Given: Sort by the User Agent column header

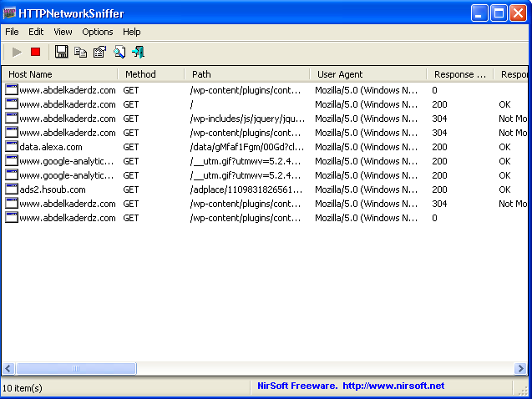Looking at the screenshot, I should click(368, 74).
